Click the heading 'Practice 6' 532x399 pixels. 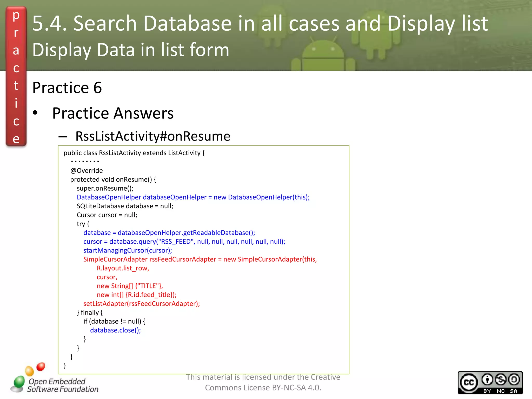[67, 88]
